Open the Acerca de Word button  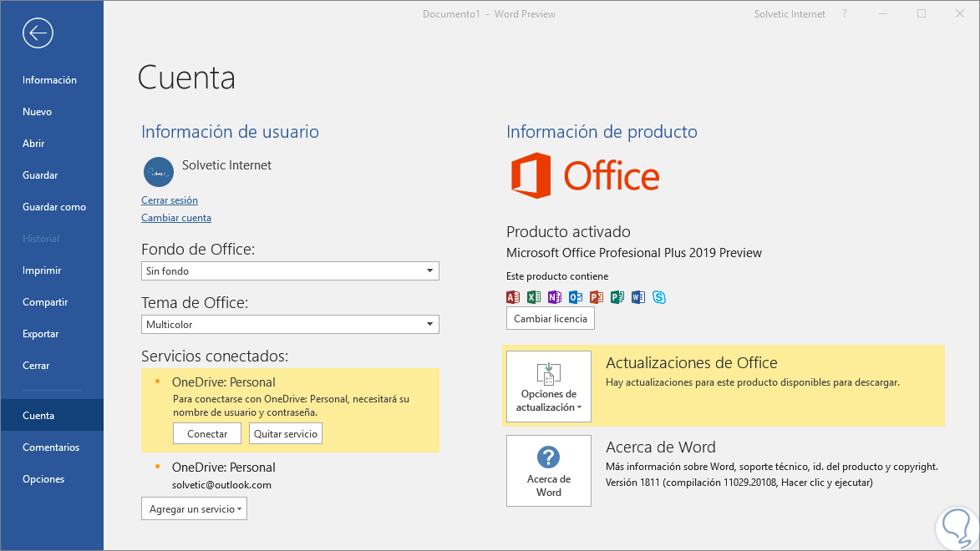point(548,471)
